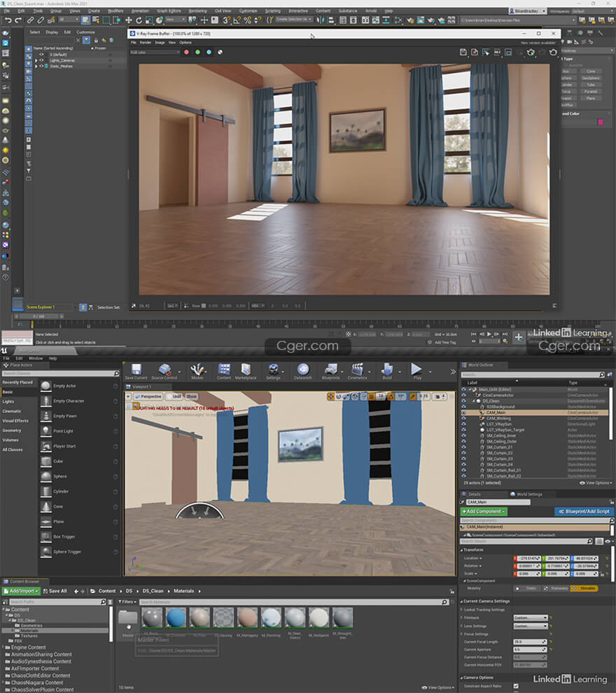
Task: Open Blueprints in Unreal toolbar
Action: (x=331, y=371)
